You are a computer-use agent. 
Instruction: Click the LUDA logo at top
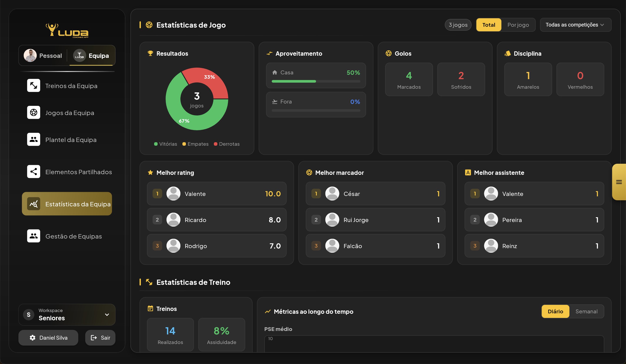click(67, 30)
